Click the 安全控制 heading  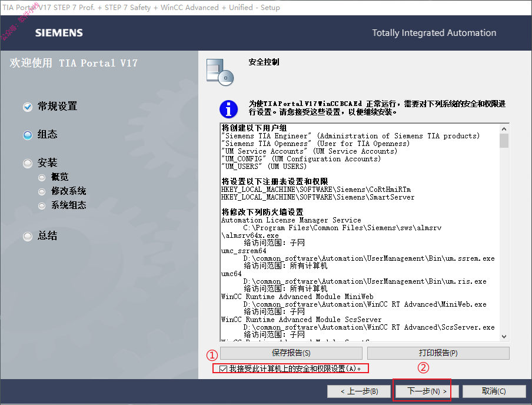pyautogui.click(x=264, y=62)
